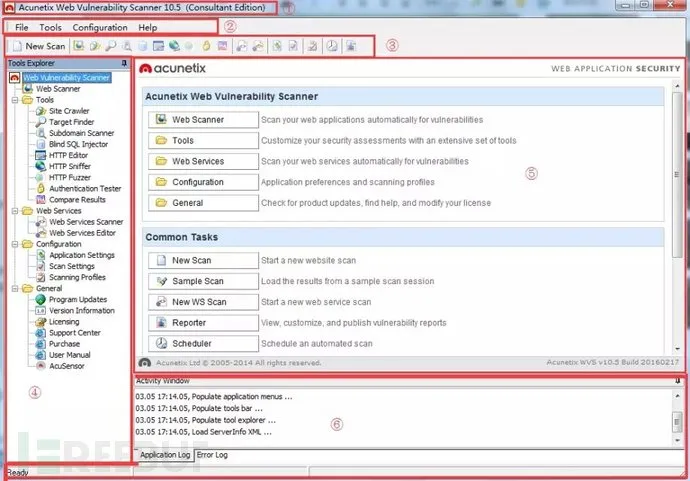The width and height of the screenshot is (690, 481).
Task: Open the Tools menu in menu bar
Action: (50, 27)
